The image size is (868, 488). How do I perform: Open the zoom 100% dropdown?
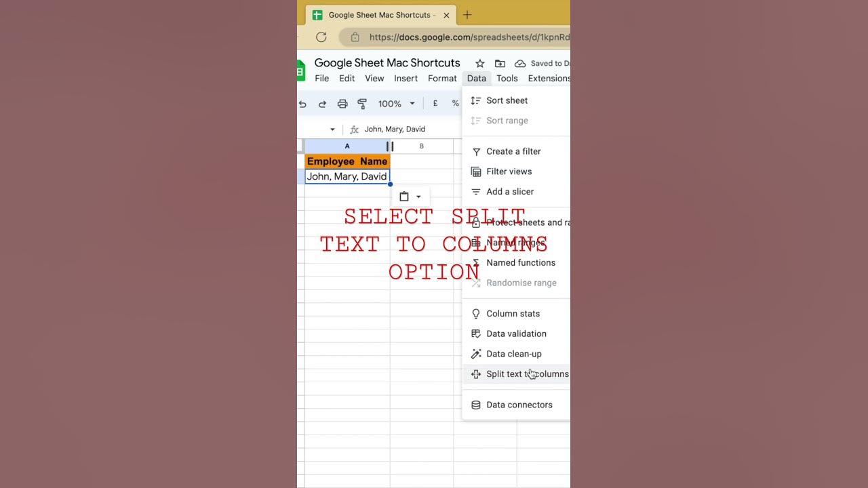coord(397,104)
